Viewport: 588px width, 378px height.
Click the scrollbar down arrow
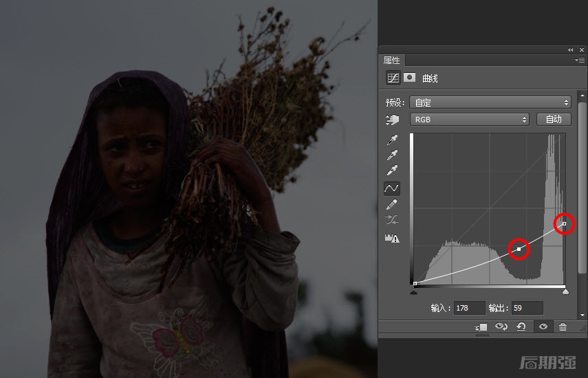582,315
